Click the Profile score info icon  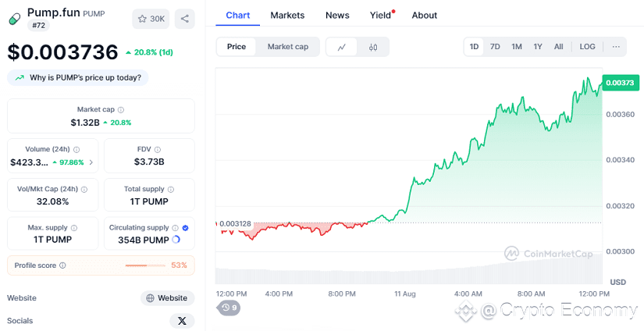coord(62,265)
